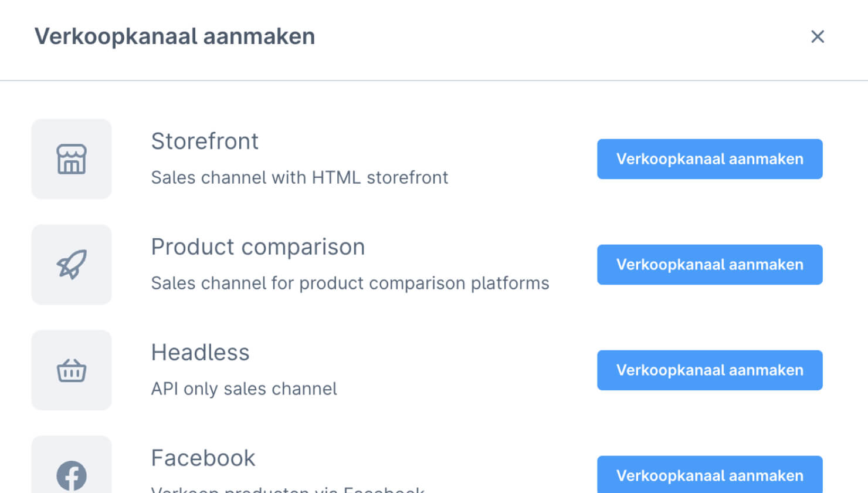Viewport: 868px width, 493px height.
Task: Create a Storefront sales channel
Action: [710, 159]
